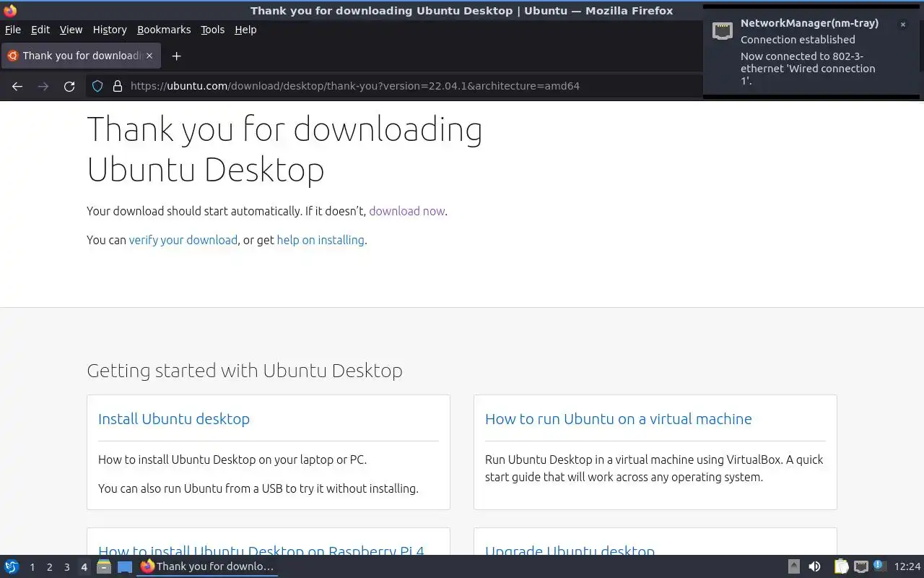Follow the 'verify your download' link

pos(183,240)
